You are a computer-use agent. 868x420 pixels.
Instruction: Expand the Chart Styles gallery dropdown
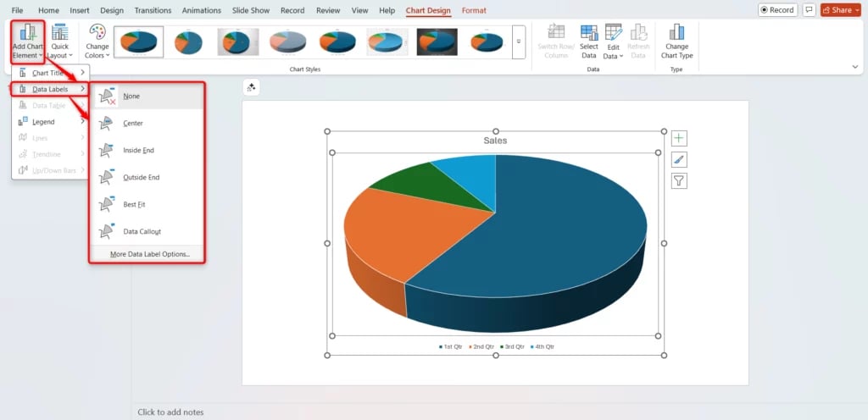519,41
